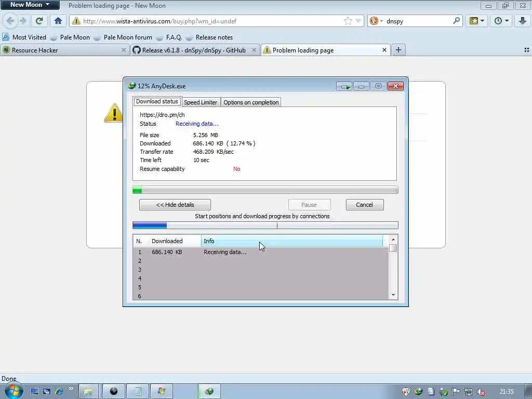Click the connections list scrollbar thumb
The image size is (532, 399).
393,248
